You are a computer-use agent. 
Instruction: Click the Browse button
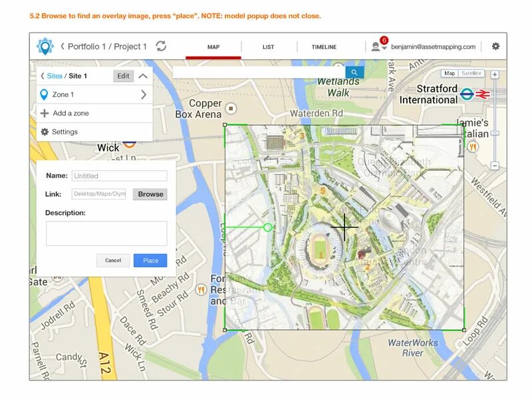tap(150, 194)
